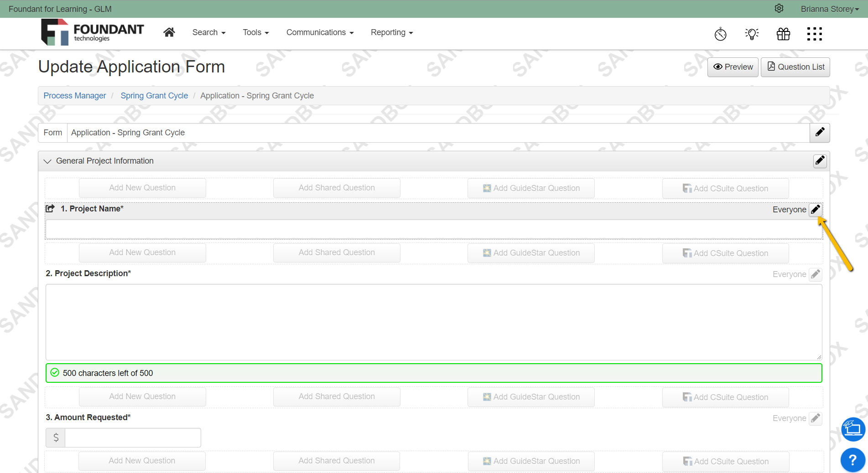Screen dimensions: 868x473
Task: Edit the Project Description question
Action: coord(816,274)
